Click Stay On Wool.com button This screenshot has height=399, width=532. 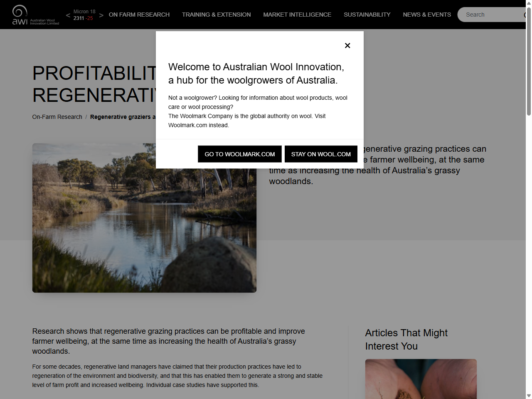click(x=321, y=154)
